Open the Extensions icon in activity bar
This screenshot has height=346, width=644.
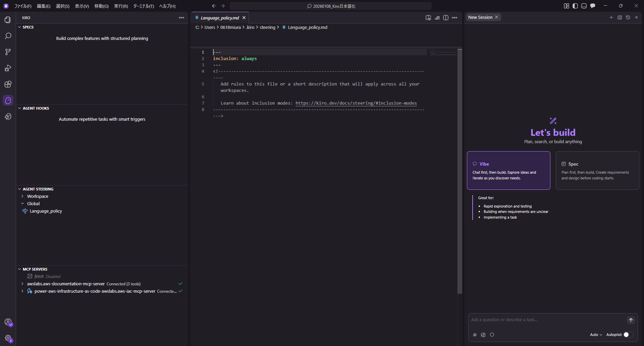coord(8,84)
